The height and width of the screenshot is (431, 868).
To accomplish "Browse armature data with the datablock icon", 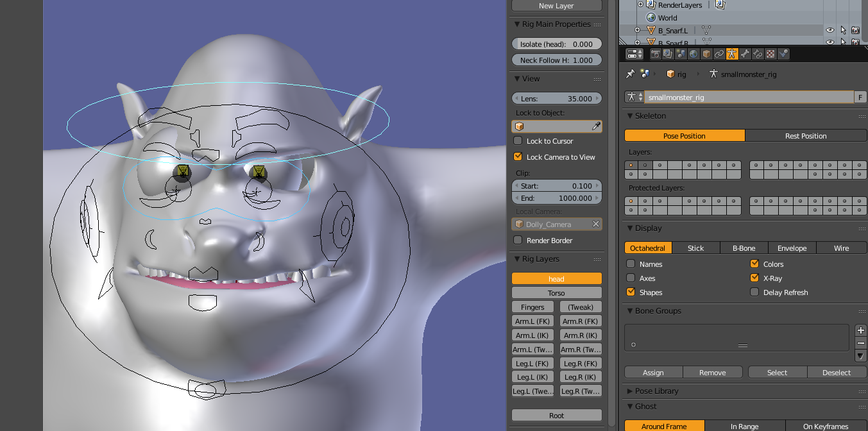I will pyautogui.click(x=634, y=97).
